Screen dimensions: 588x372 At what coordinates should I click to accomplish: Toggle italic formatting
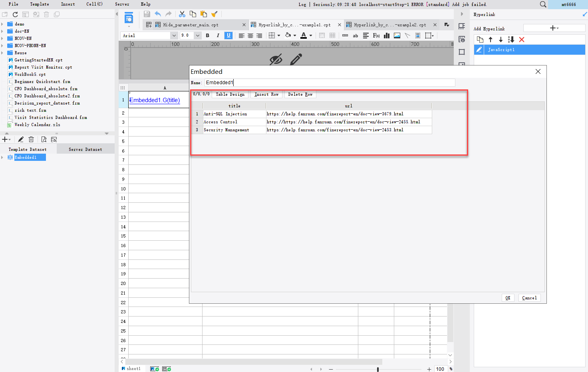pos(218,36)
